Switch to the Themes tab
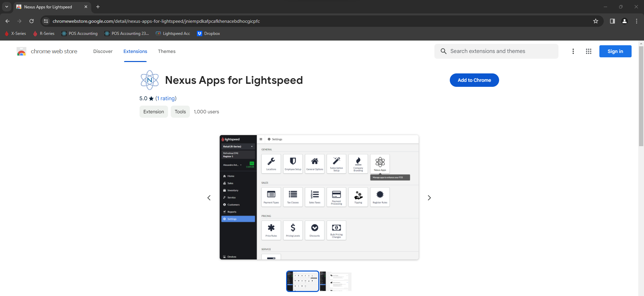 click(167, 51)
